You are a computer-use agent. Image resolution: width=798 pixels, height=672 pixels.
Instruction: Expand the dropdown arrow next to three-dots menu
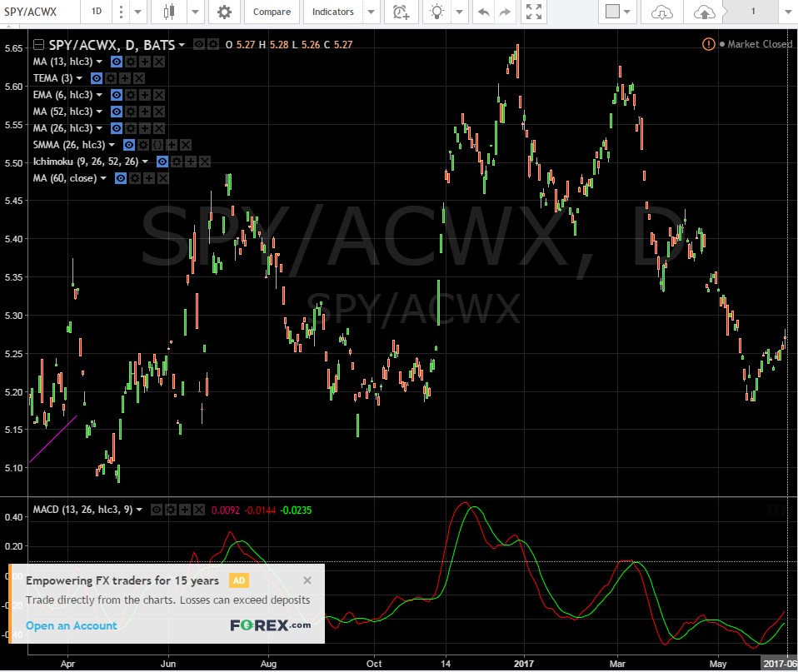[138, 12]
